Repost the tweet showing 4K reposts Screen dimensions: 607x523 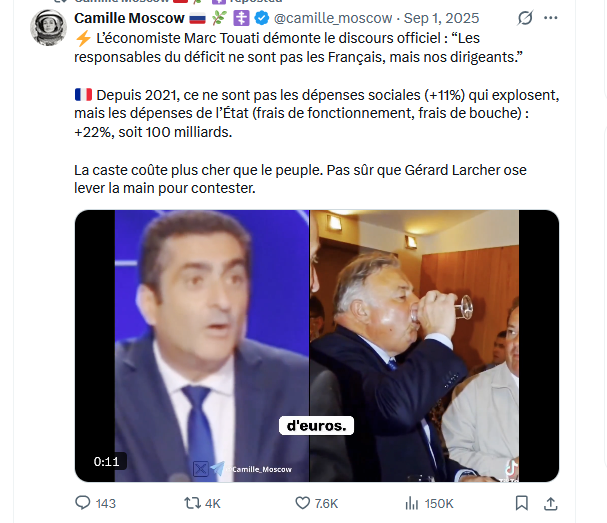click(x=202, y=503)
